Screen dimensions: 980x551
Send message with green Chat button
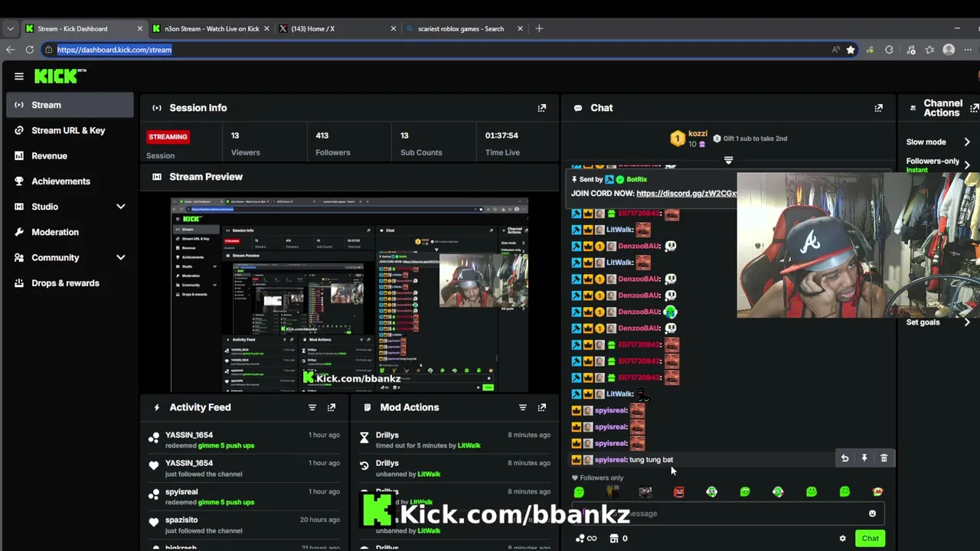870,539
